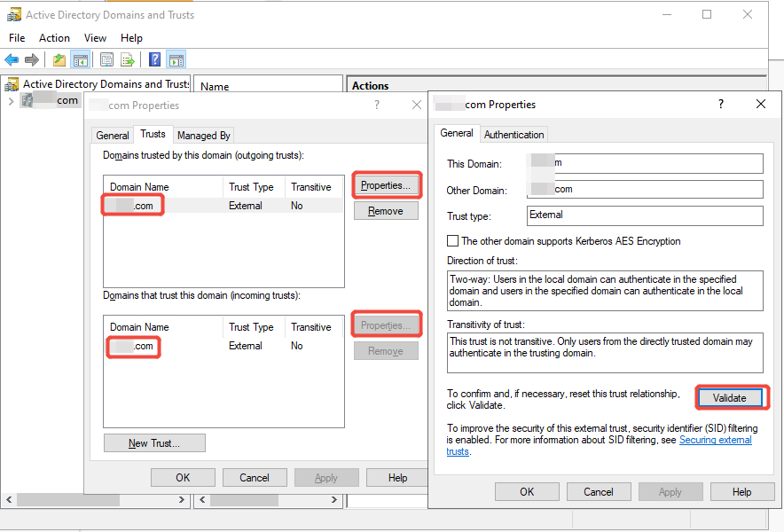This screenshot has height=532, width=784.
Task: Select General tab in trust Properties dialog
Action: pos(457,133)
